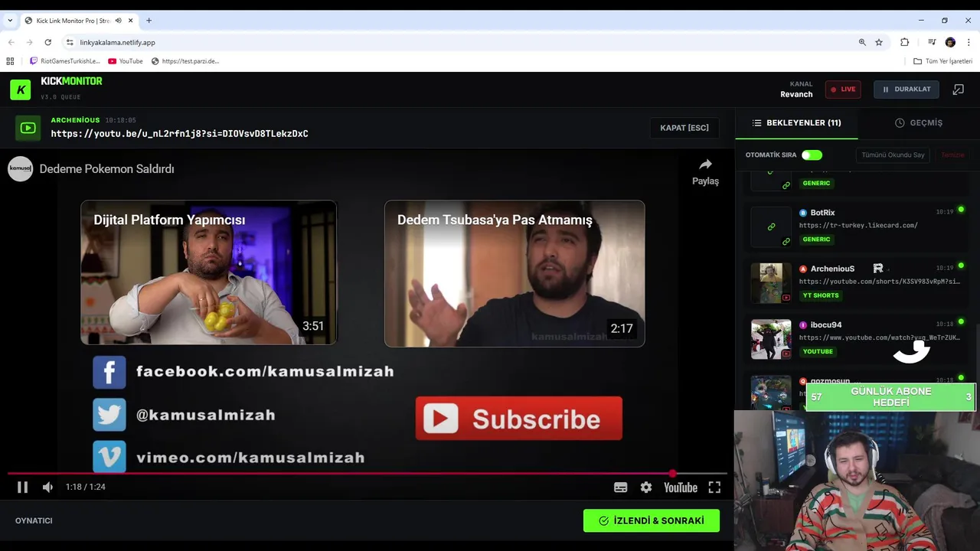The image size is (980, 551).
Task: Click the GÜNLÜK ABONE HEDEFİ banner
Action: [890, 397]
